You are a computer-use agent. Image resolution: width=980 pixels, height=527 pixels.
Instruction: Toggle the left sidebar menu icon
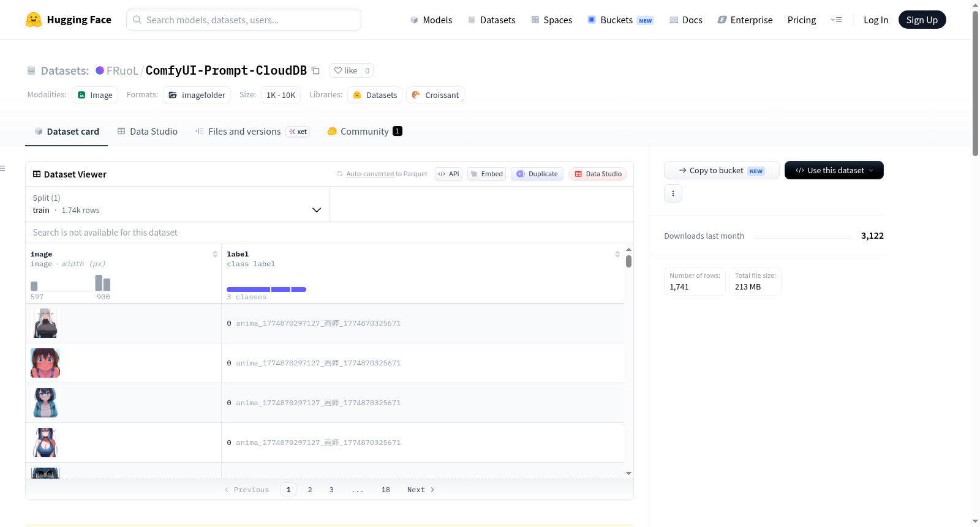3,168
